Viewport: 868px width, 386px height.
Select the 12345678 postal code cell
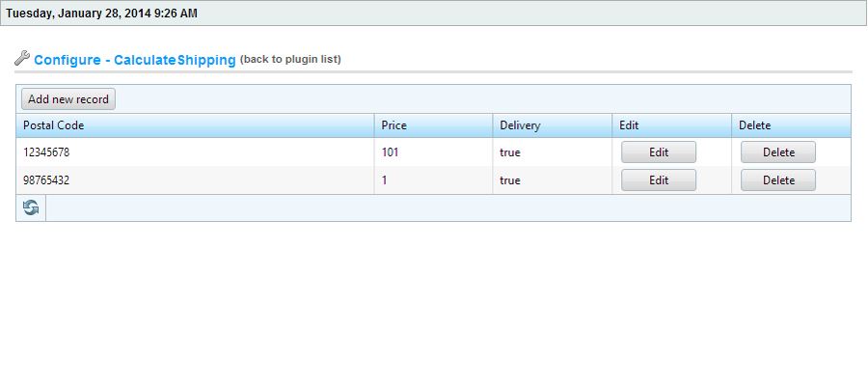(195, 152)
